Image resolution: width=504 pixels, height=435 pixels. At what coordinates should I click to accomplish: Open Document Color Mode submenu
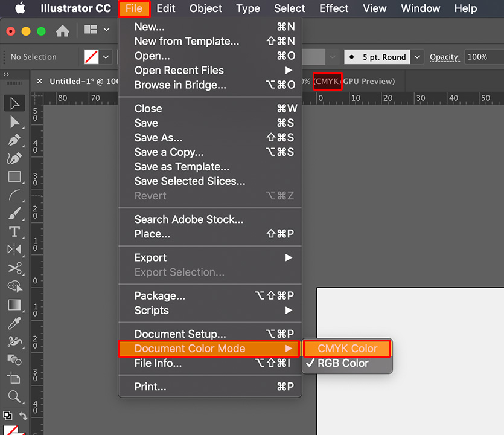tap(209, 349)
